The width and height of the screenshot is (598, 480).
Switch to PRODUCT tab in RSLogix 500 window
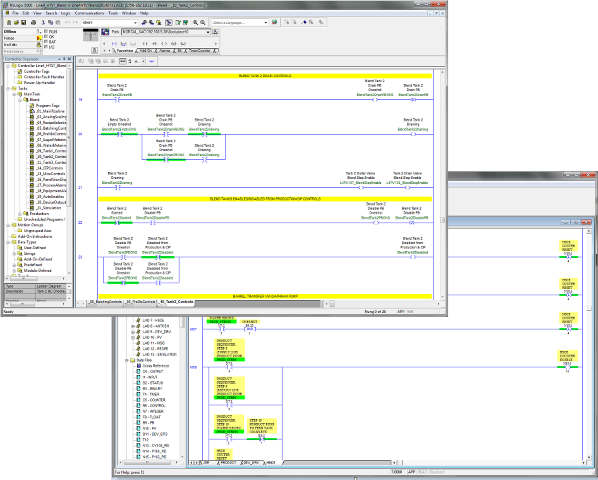click(x=228, y=462)
